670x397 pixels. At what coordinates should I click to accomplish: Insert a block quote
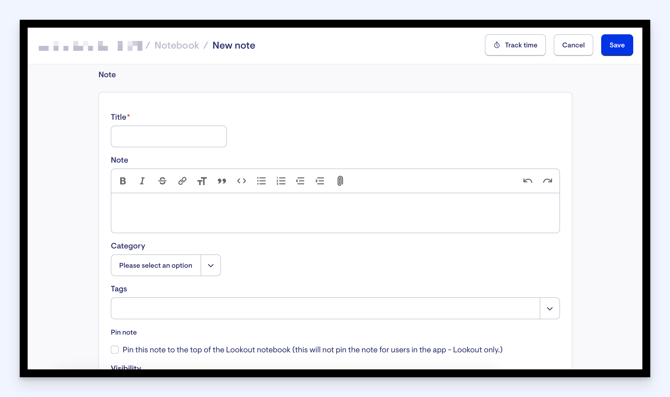point(221,181)
